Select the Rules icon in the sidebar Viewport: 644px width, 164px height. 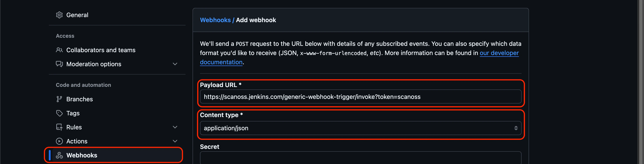[x=60, y=127]
